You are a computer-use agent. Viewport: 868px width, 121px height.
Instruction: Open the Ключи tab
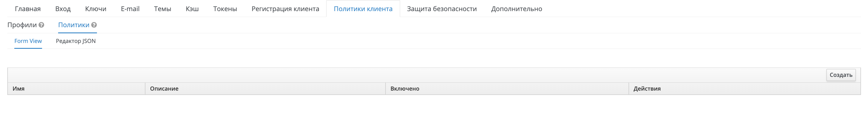point(96,9)
